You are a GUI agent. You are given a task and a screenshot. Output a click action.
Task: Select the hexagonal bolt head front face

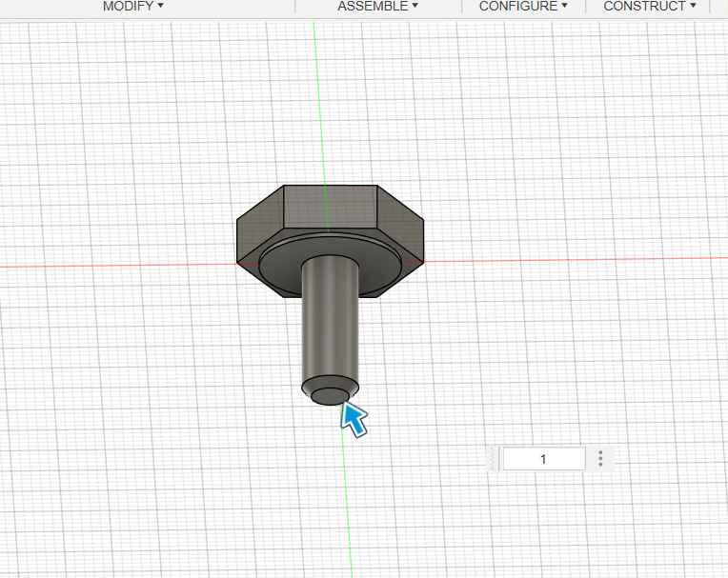(x=330, y=207)
